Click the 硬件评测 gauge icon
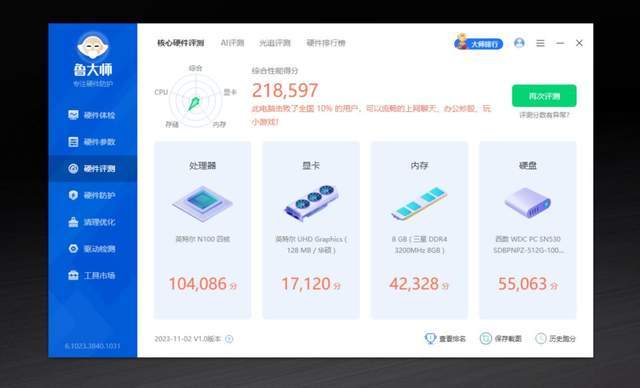 73,169
